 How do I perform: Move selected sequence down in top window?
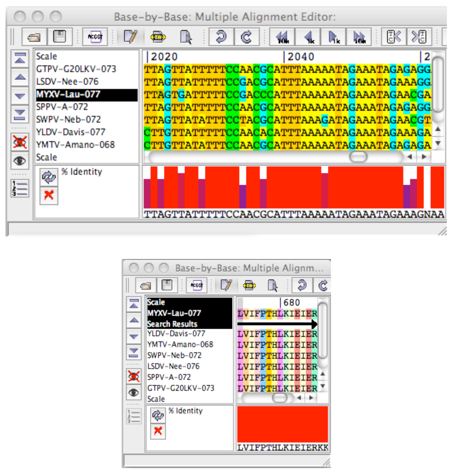pyautogui.click(x=20, y=96)
